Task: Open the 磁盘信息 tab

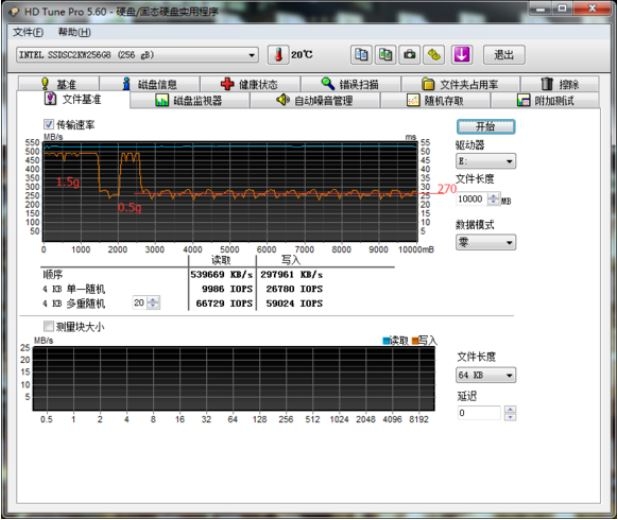Action: click(x=149, y=84)
